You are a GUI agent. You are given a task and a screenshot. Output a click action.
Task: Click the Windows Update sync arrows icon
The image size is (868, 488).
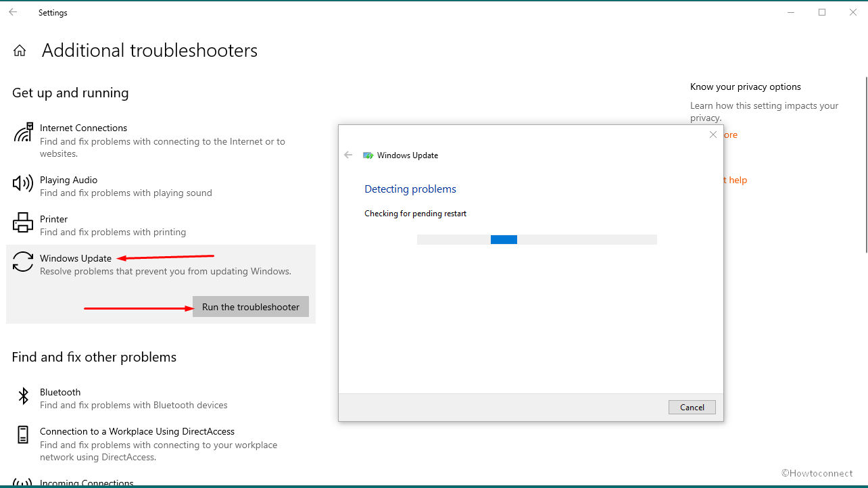(x=23, y=262)
